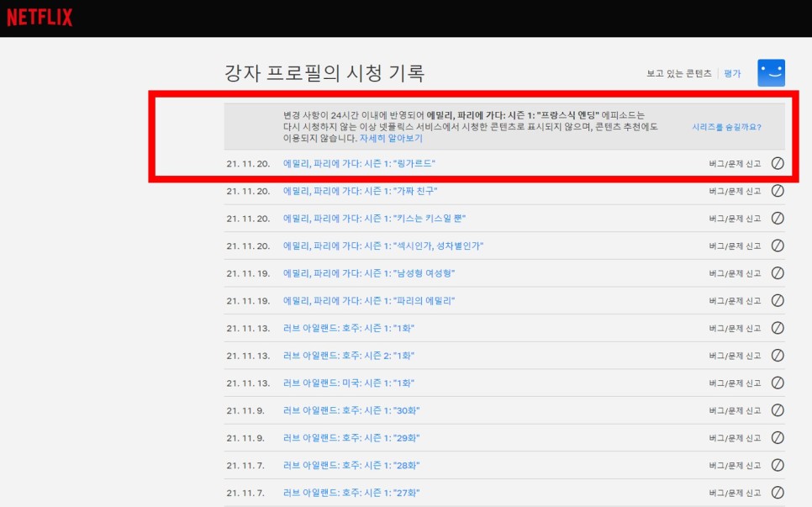812x507 pixels.
Task: Hide 러브 아일랜드: 호주 "30화" entry
Action: coord(778,410)
